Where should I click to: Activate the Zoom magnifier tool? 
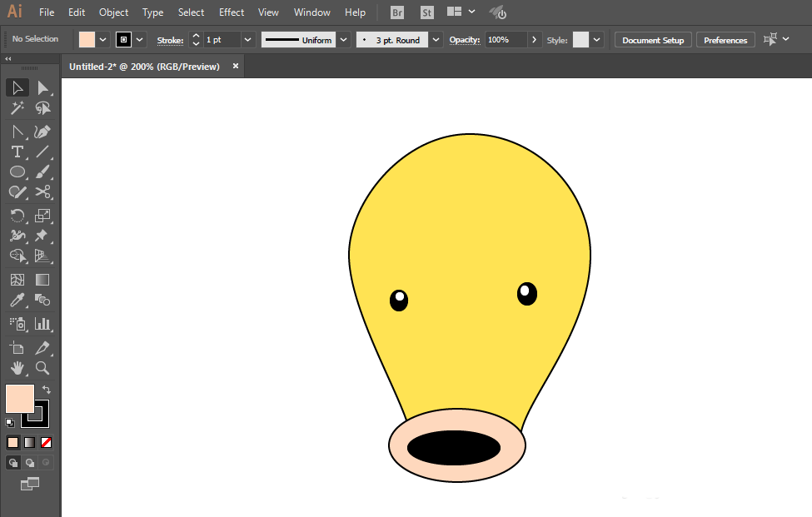(42, 368)
